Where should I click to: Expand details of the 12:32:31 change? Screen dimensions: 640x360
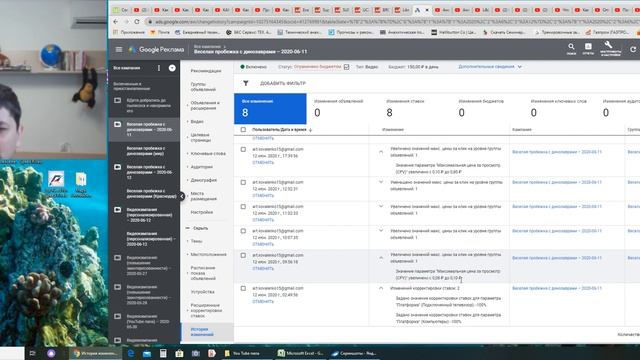pos(381,182)
